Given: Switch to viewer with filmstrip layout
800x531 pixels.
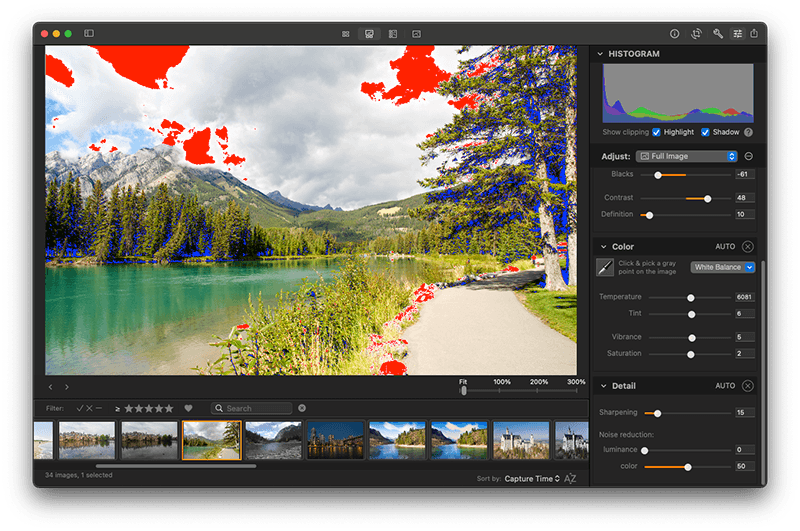Looking at the screenshot, I should (369, 34).
